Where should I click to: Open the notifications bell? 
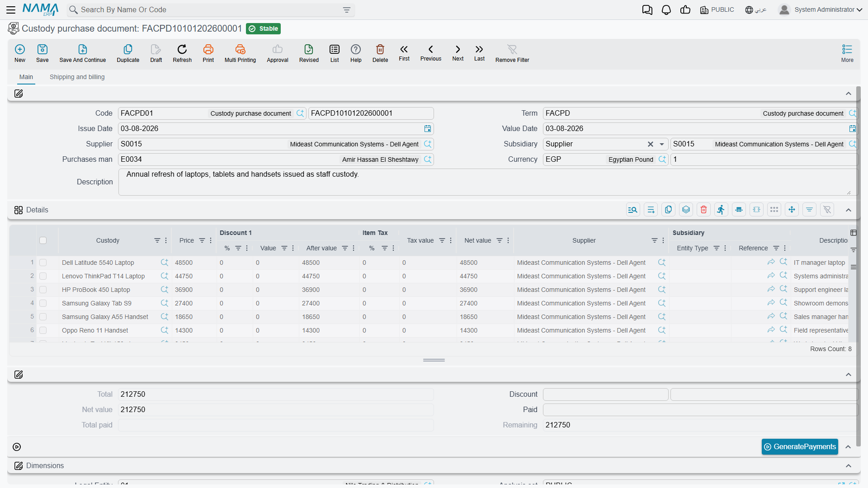(x=666, y=10)
